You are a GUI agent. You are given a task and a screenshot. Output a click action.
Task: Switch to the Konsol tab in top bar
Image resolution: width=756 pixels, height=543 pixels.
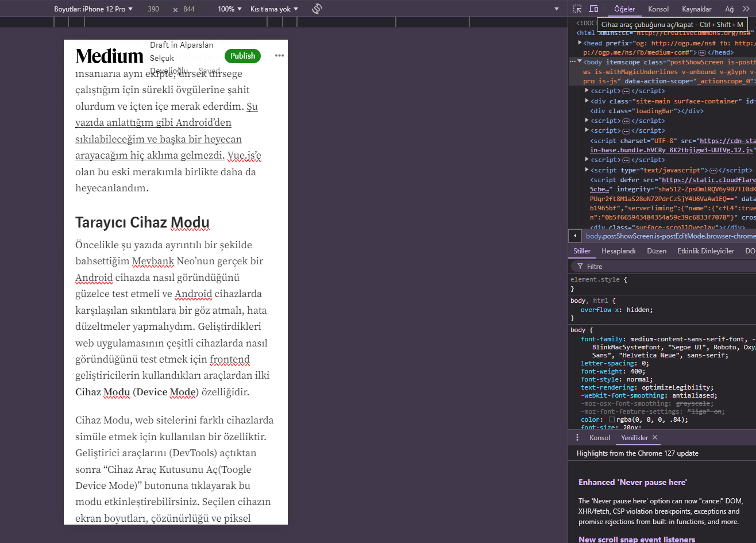(658, 9)
